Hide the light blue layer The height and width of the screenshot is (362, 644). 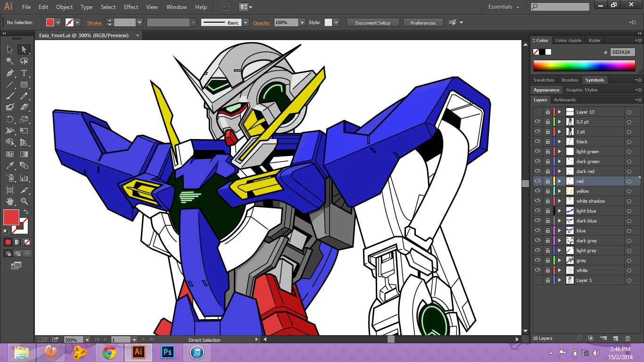(537, 211)
